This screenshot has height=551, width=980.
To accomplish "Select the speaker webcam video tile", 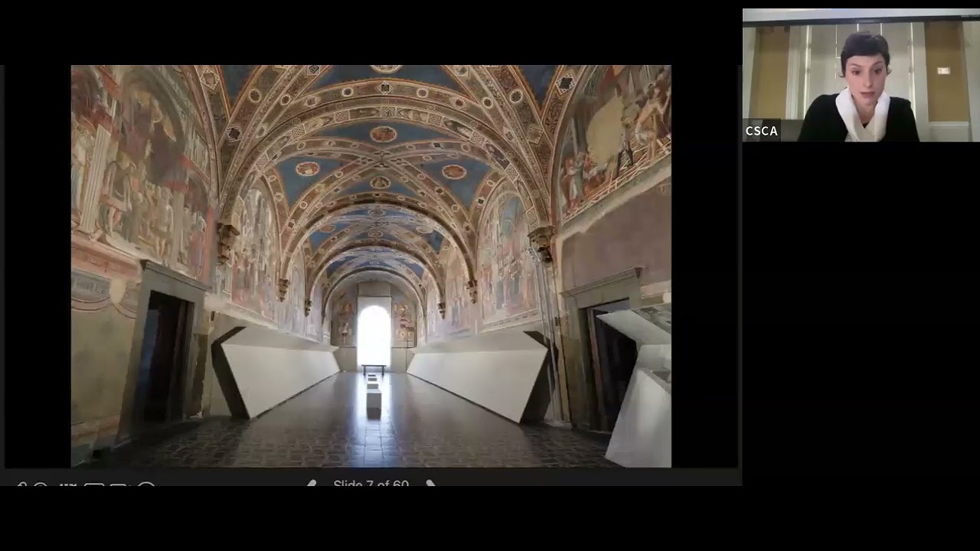I will pyautogui.click(x=861, y=75).
